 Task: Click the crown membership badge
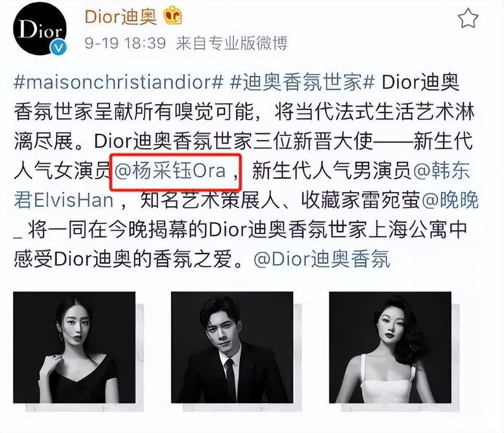[x=173, y=16]
